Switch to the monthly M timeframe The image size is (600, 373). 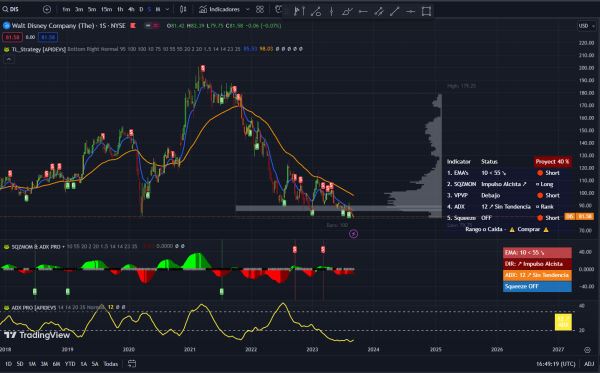pyautogui.click(x=158, y=9)
